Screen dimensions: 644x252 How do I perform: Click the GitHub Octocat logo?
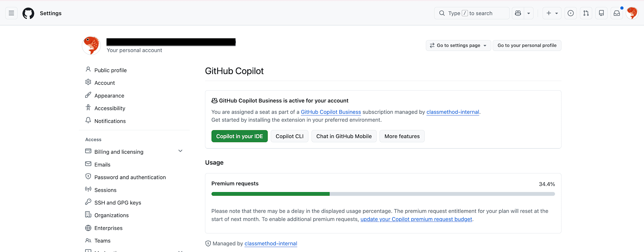(28, 13)
